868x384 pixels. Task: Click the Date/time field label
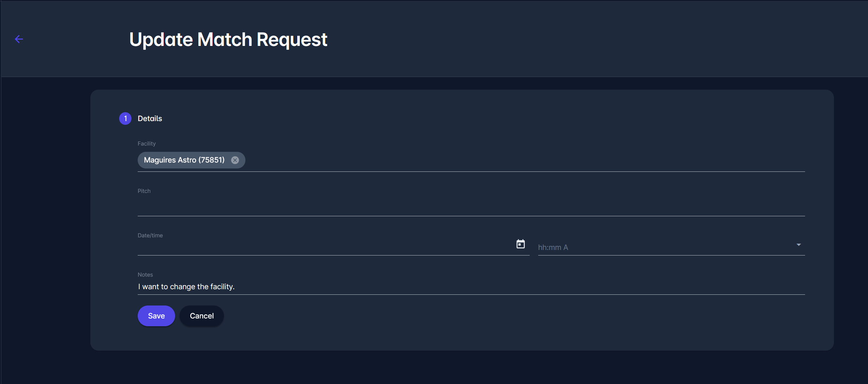click(150, 236)
